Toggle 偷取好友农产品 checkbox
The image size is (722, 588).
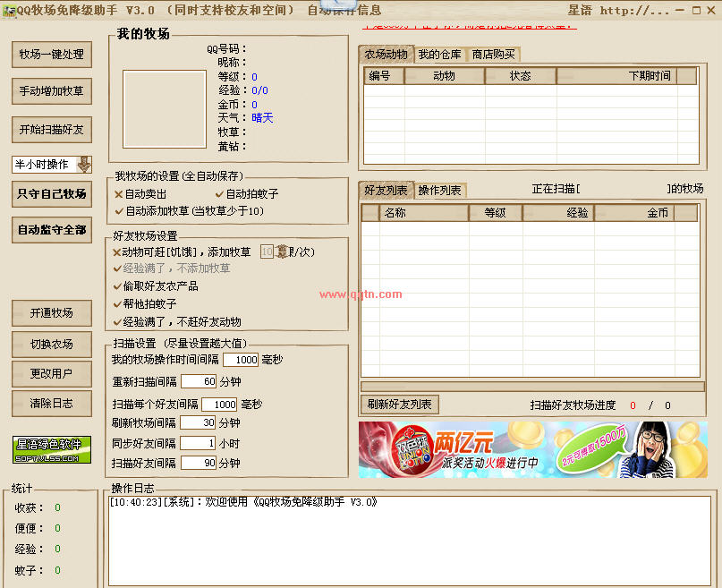click(x=117, y=286)
